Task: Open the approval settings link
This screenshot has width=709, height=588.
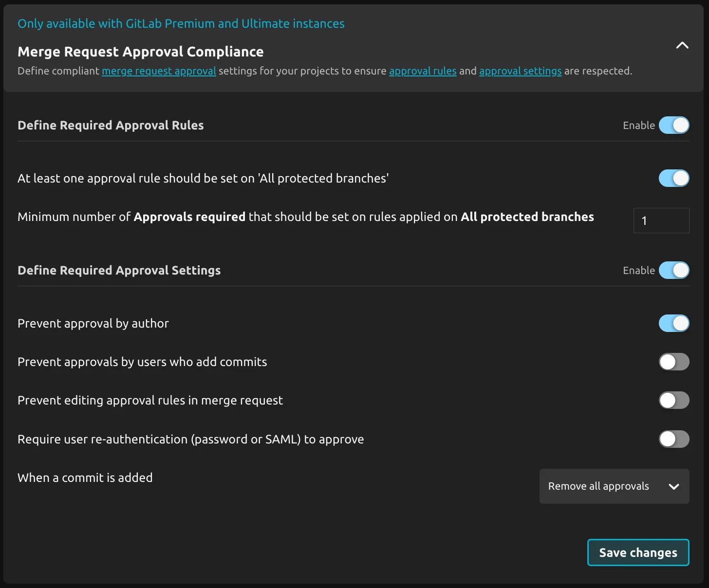Action: click(x=520, y=71)
